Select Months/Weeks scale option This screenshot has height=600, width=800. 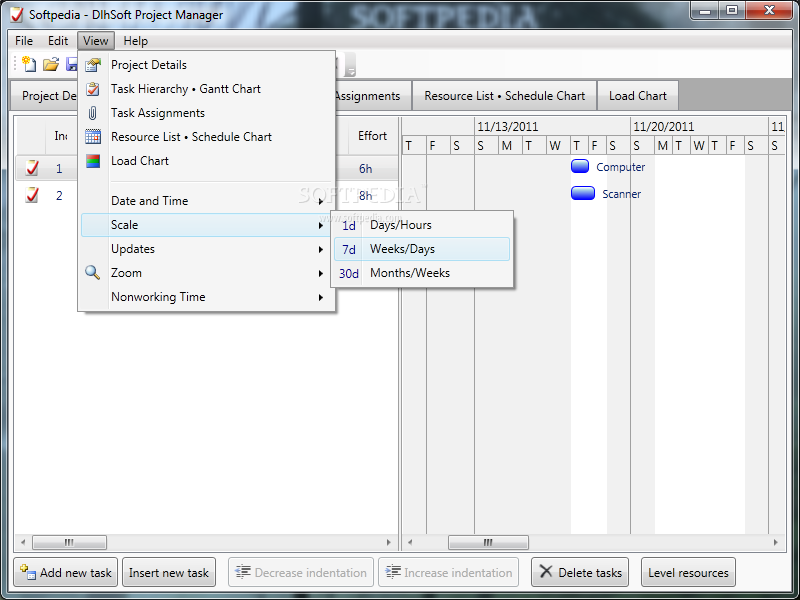pos(422,273)
